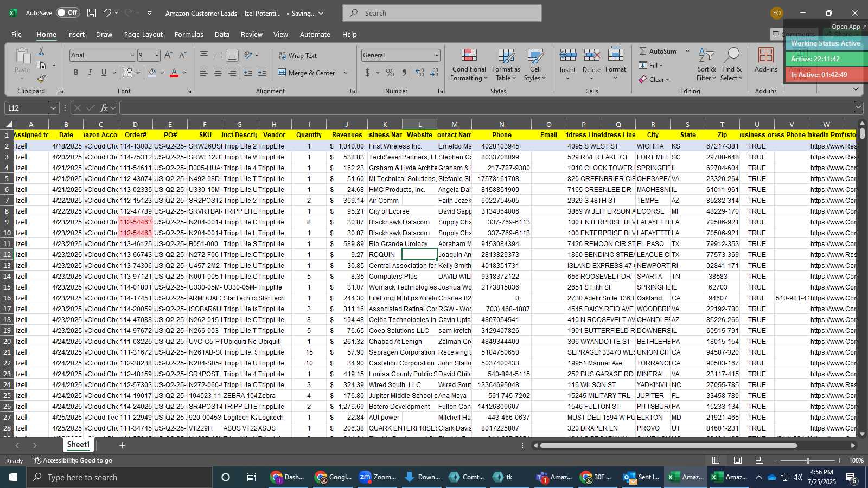The image size is (868, 488).
Task: Add a new sheet with plus button
Action: [122, 445]
